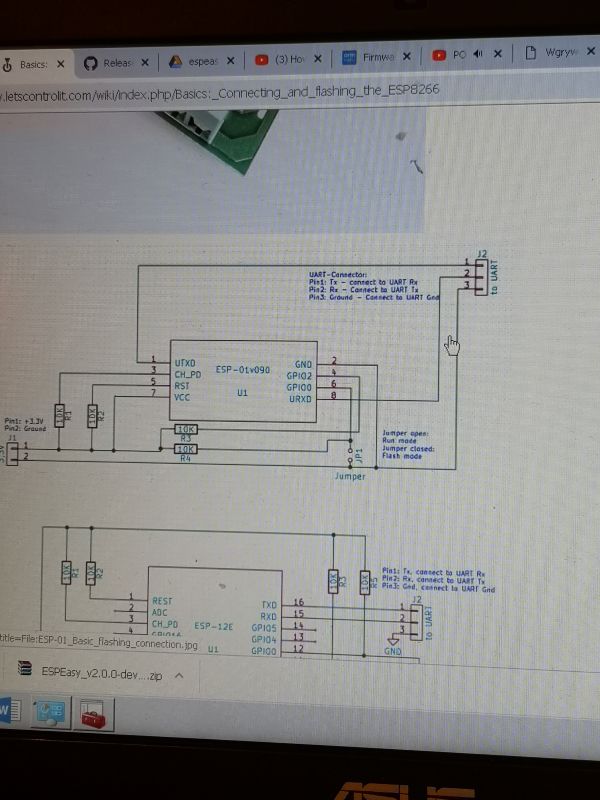
Task: Click the Google Drive favicon on espeasy tab
Action: [x=176, y=62]
